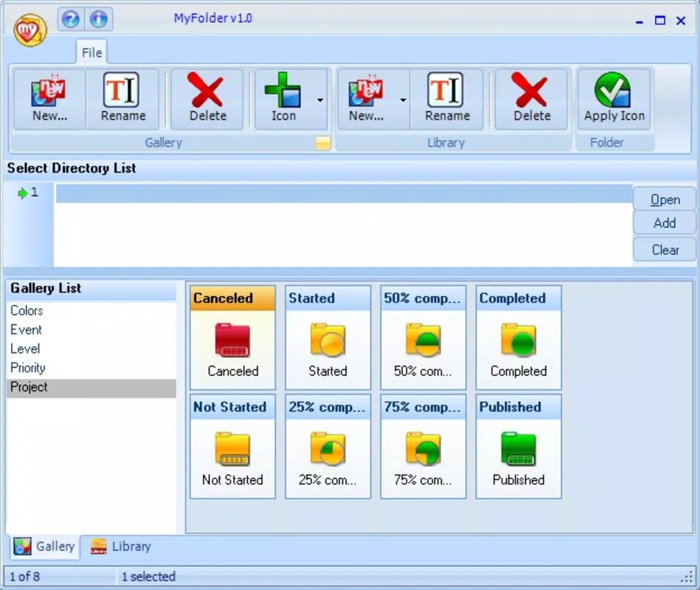The width and height of the screenshot is (700, 590).
Task: Click the '1 of 8' status entry
Action: click(x=24, y=577)
